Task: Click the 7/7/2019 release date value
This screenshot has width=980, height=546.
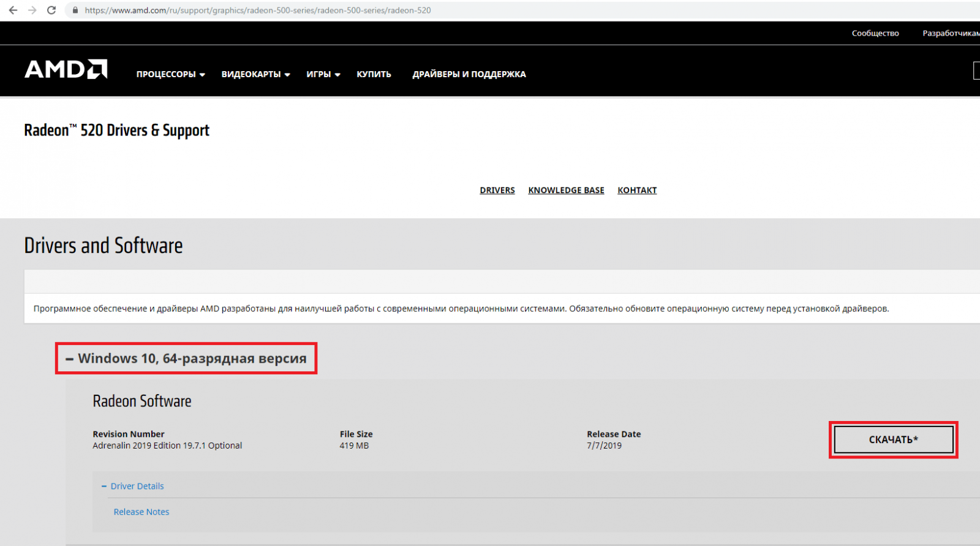Action: 604,446
